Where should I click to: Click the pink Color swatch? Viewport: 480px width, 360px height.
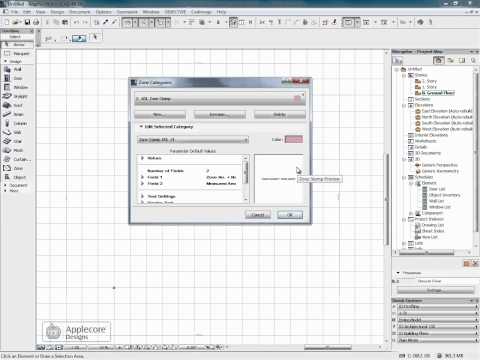pos(294,139)
